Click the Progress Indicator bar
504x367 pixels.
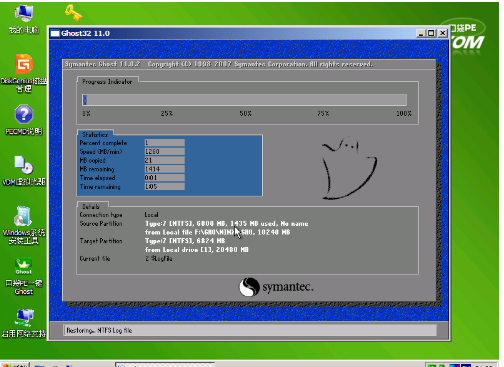click(x=244, y=100)
